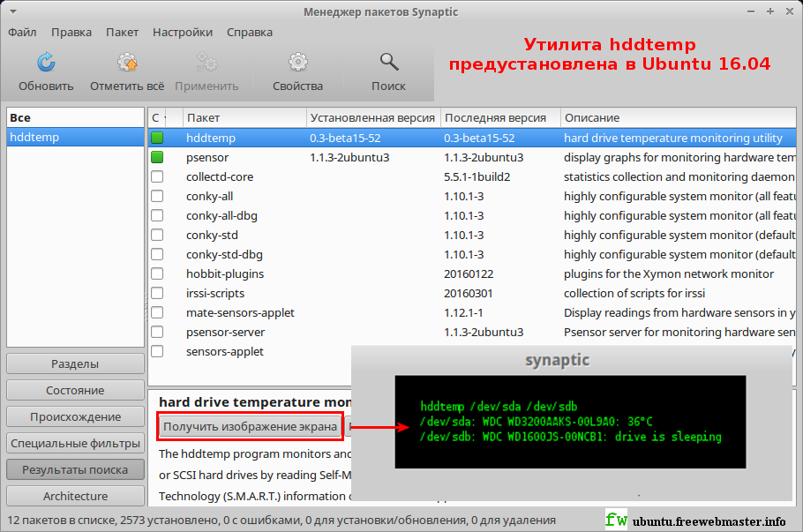Open the Настройки menu

coord(182,32)
